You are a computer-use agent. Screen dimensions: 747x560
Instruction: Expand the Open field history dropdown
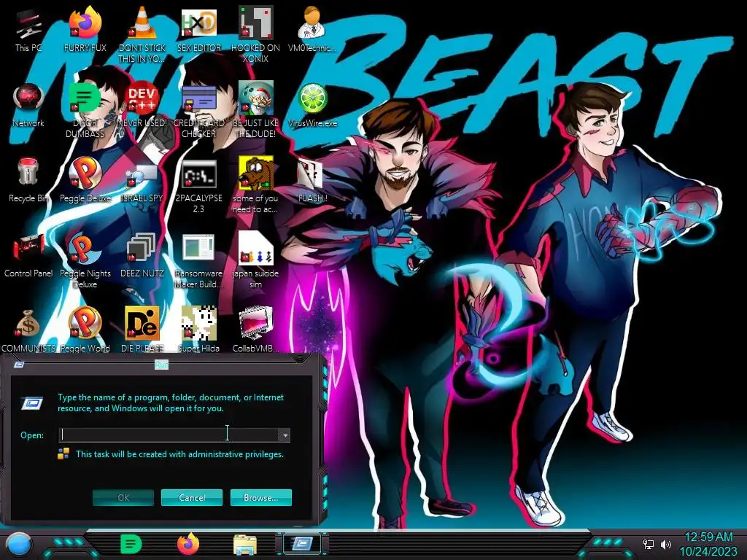click(x=285, y=435)
